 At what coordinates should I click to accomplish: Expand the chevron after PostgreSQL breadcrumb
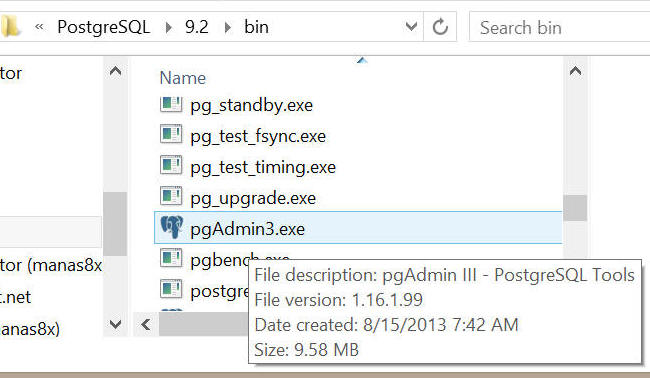168,27
